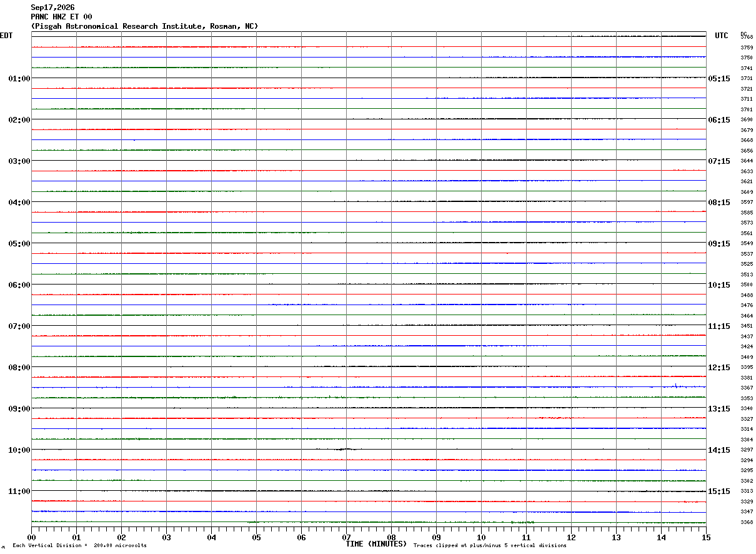Click the Pisgah Astronomical Research Institute title
The height and width of the screenshot is (554, 756).
point(144,26)
